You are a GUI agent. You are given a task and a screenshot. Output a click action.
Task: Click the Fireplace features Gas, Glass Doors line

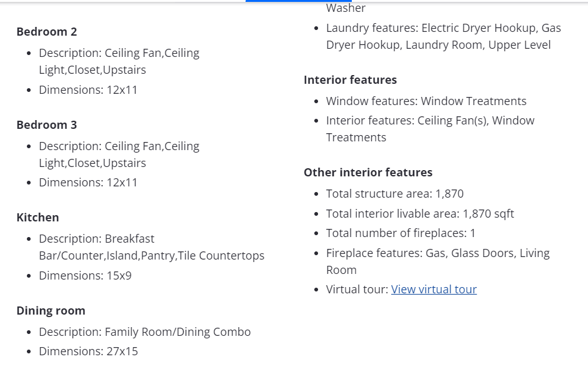(437, 253)
